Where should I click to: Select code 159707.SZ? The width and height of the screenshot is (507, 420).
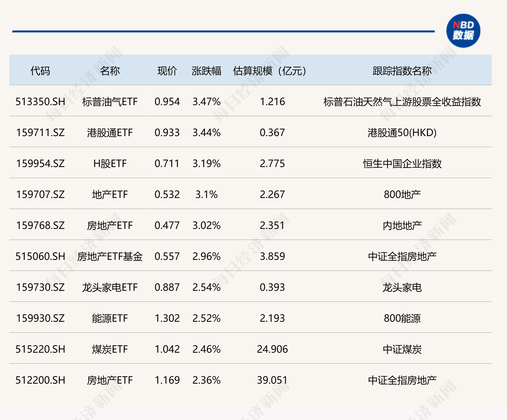[x=40, y=195]
